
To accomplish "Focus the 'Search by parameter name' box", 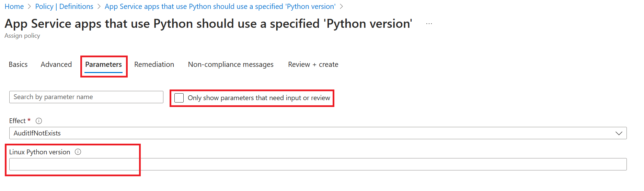I will click(x=86, y=97).
